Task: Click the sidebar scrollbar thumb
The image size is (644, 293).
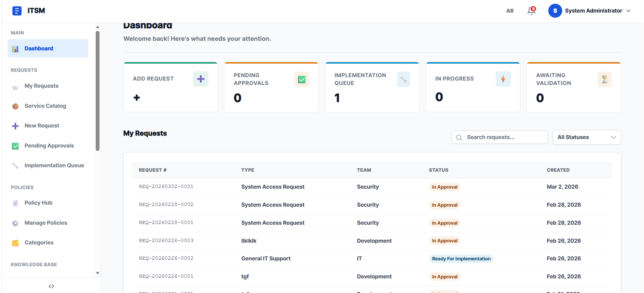Action: point(97,91)
